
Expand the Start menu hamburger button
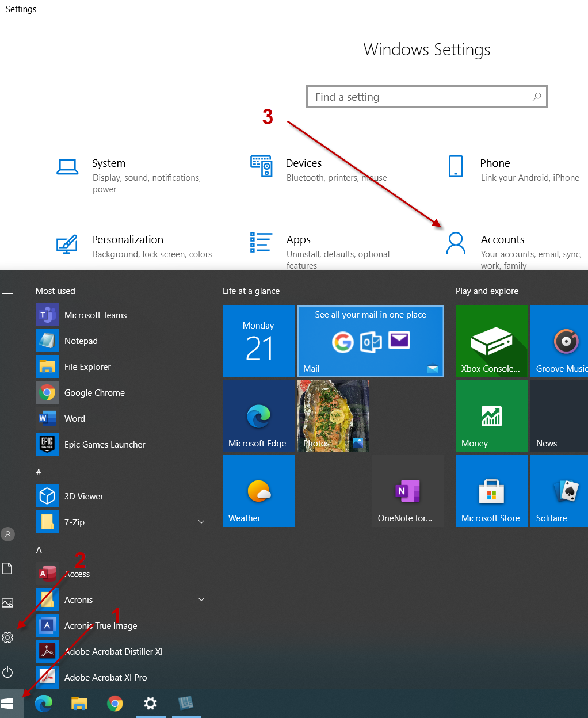(x=7, y=291)
